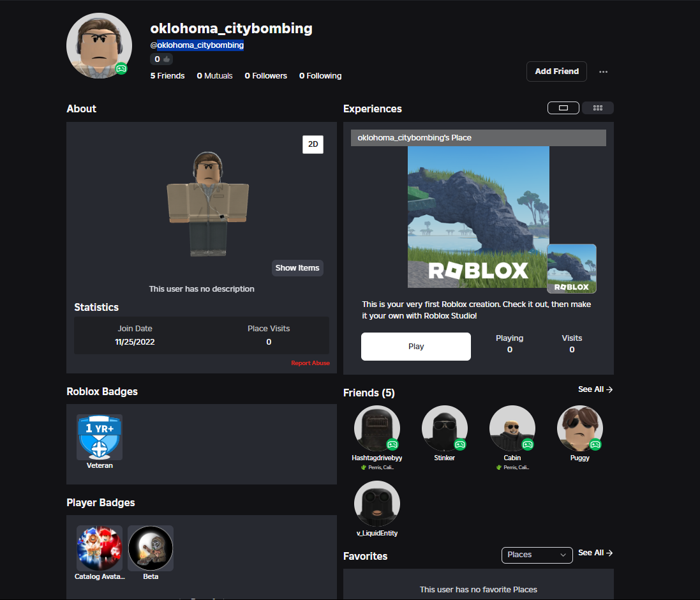Viewport: 700px width, 600px height.
Task: Click the oklohoma_citybombing display name heading
Action: [231, 28]
